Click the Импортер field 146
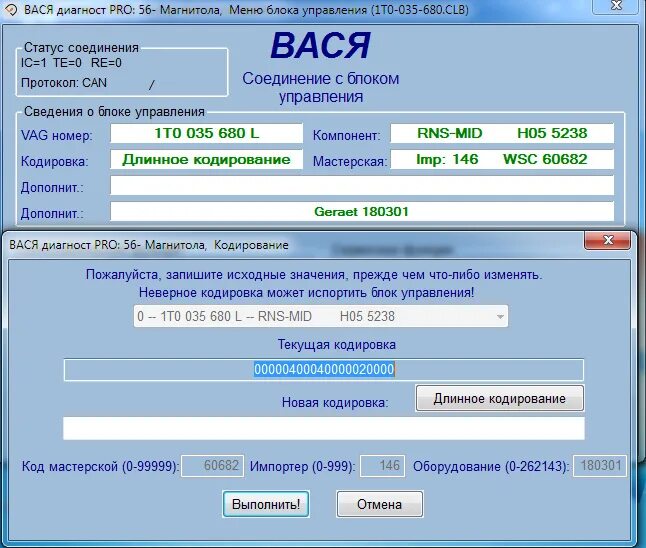 382,466
